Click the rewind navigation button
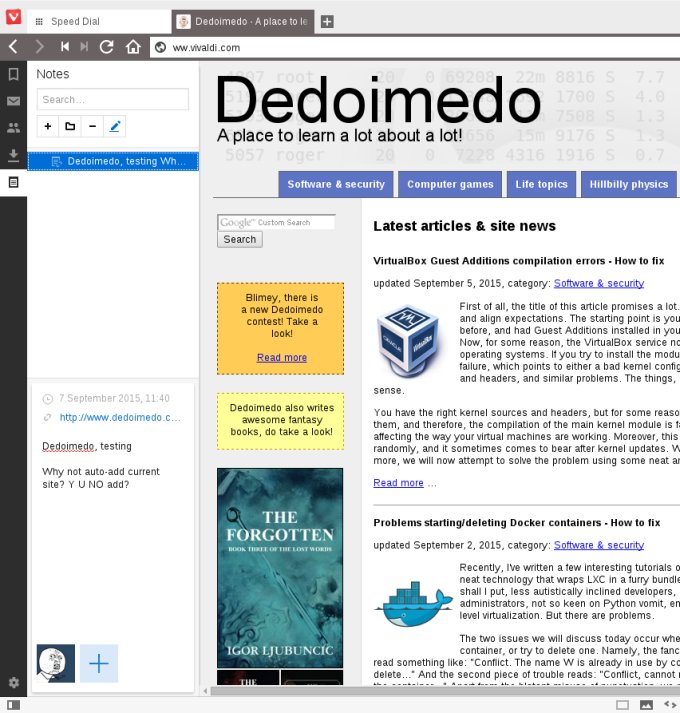 click(x=64, y=46)
